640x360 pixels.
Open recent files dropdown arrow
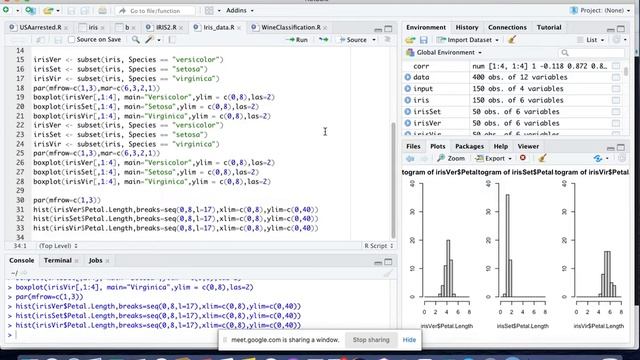point(58,11)
